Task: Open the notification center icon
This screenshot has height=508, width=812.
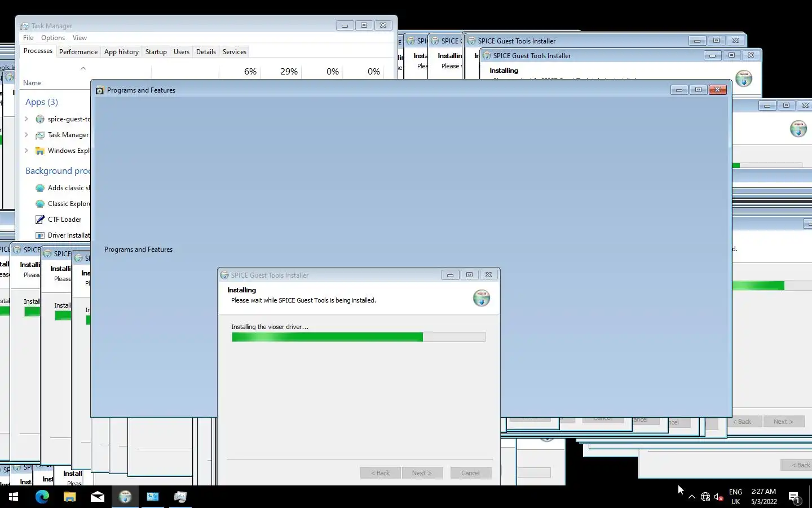Action: click(795, 497)
